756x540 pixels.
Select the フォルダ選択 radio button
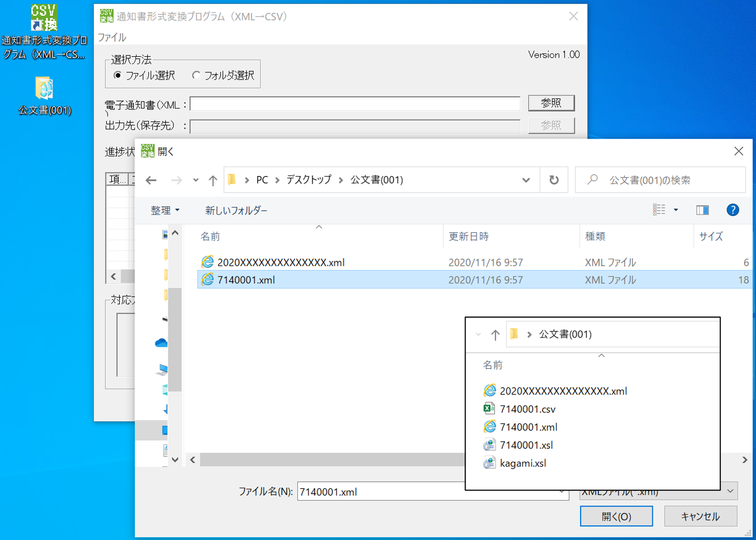(196, 76)
